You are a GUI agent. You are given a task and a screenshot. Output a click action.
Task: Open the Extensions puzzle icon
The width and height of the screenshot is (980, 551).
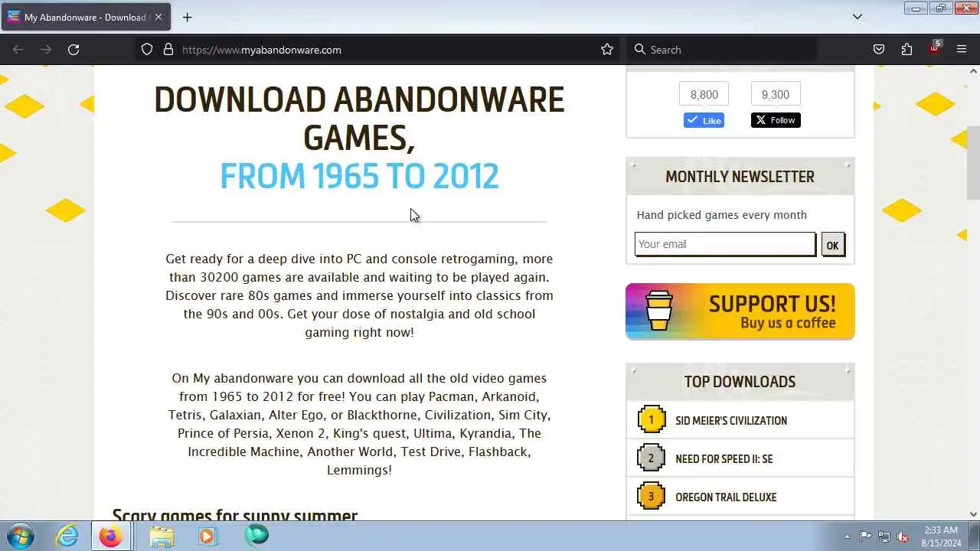pos(906,50)
